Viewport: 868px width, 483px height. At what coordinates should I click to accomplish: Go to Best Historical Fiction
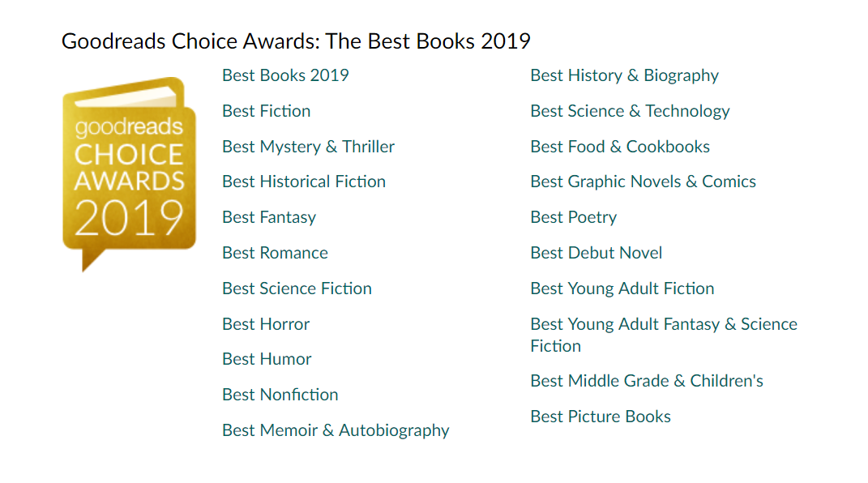point(304,182)
